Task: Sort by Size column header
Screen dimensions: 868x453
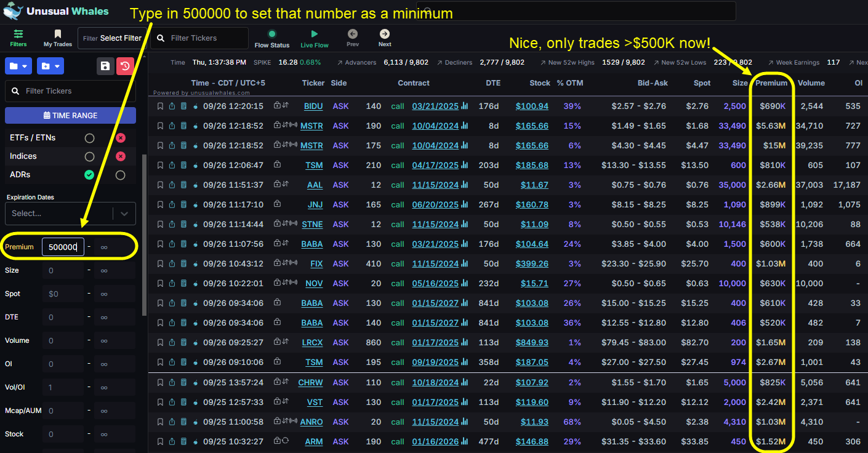Action: [740, 83]
